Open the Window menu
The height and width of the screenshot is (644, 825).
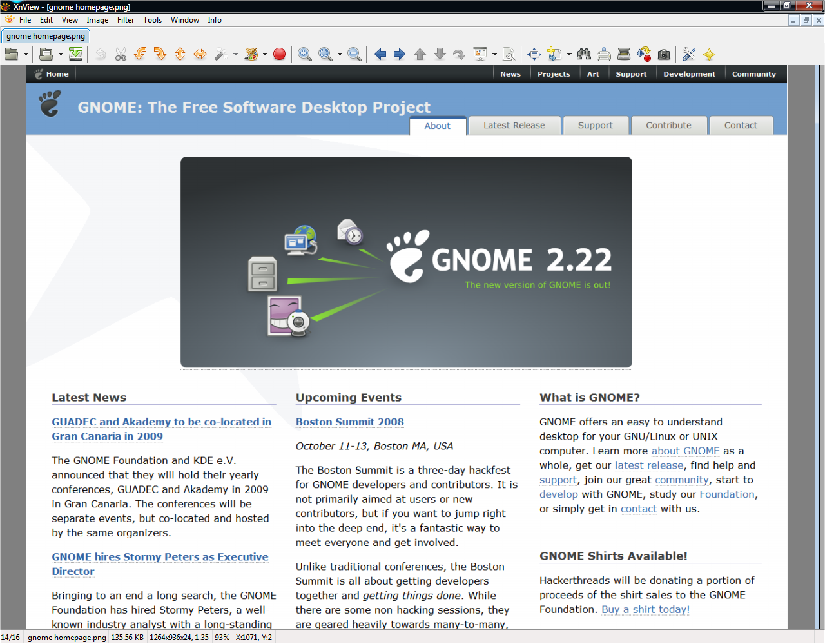click(185, 20)
